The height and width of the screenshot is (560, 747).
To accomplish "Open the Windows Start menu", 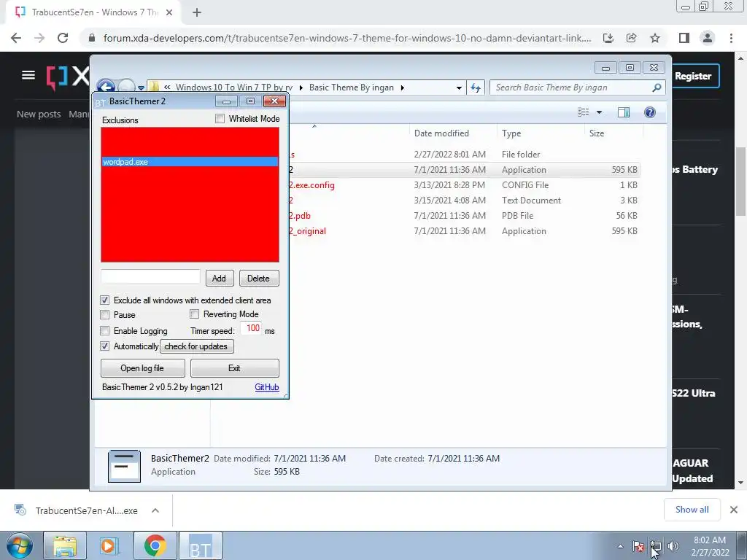I will point(20,545).
